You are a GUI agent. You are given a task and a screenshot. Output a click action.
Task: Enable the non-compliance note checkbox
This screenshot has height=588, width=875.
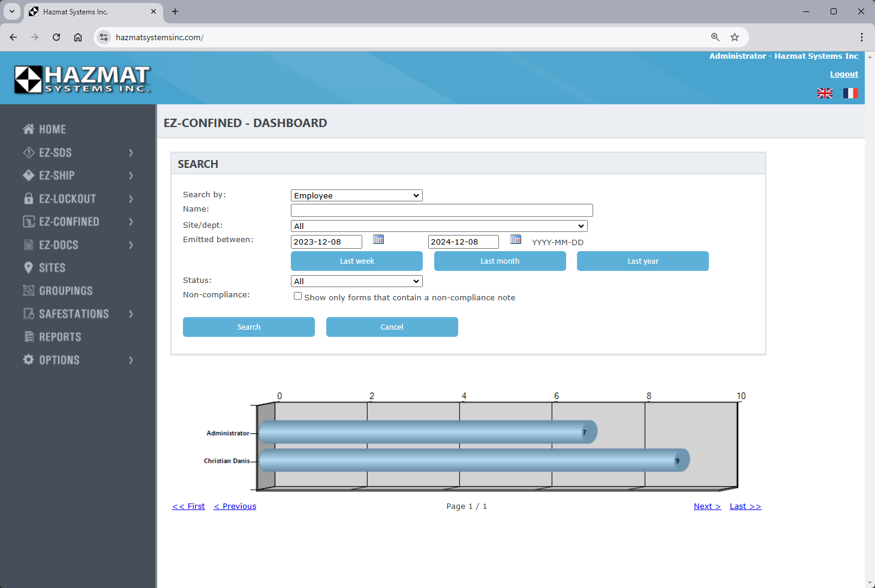(297, 296)
